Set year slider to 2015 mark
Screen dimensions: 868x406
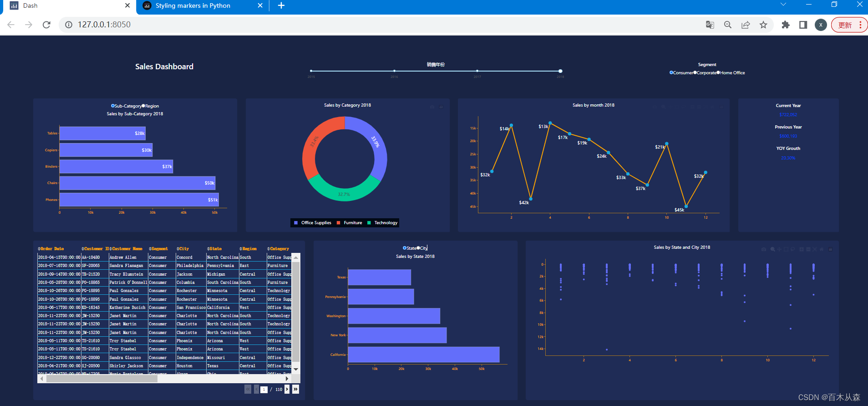[x=311, y=71]
